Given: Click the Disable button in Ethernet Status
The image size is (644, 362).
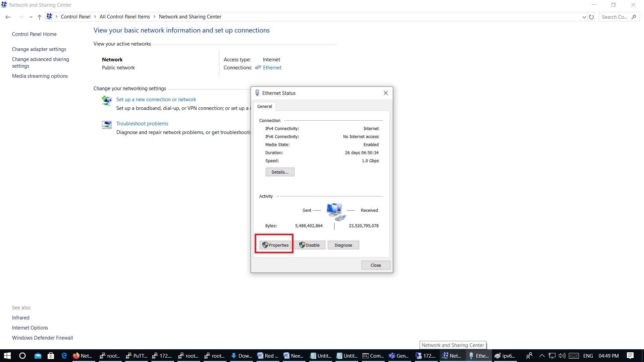Looking at the screenshot, I should point(309,245).
